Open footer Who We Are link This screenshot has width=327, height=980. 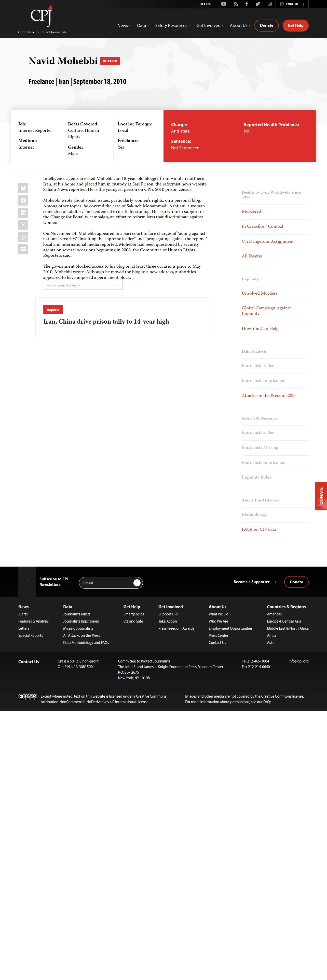219,621
